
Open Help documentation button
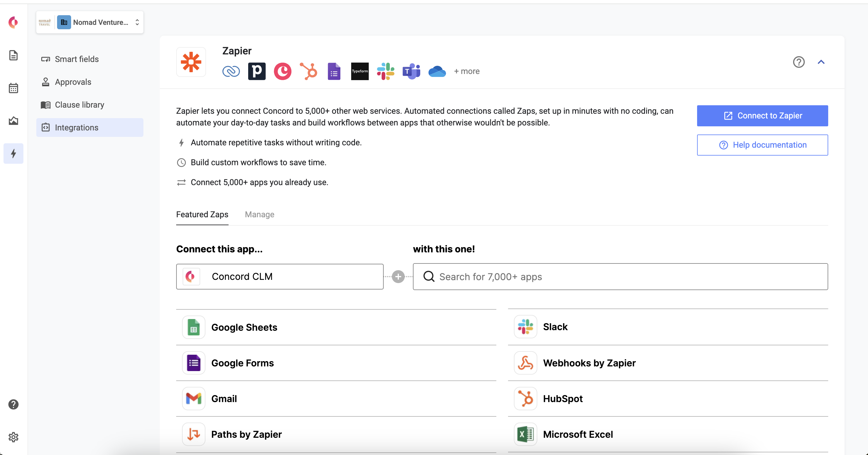click(x=762, y=145)
